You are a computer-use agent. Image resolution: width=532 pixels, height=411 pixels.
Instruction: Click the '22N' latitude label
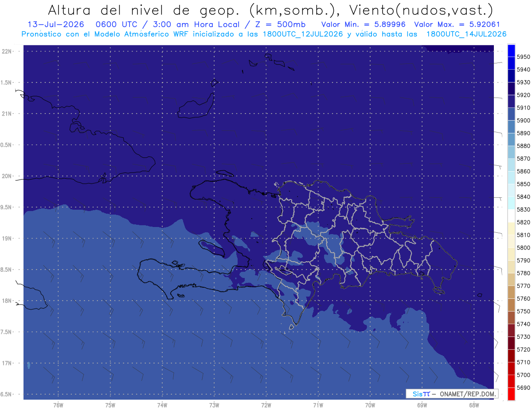click(x=7, y=51)
